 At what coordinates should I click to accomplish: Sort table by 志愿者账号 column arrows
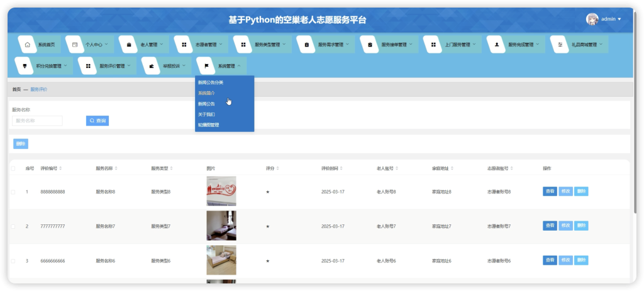[512, 168]
